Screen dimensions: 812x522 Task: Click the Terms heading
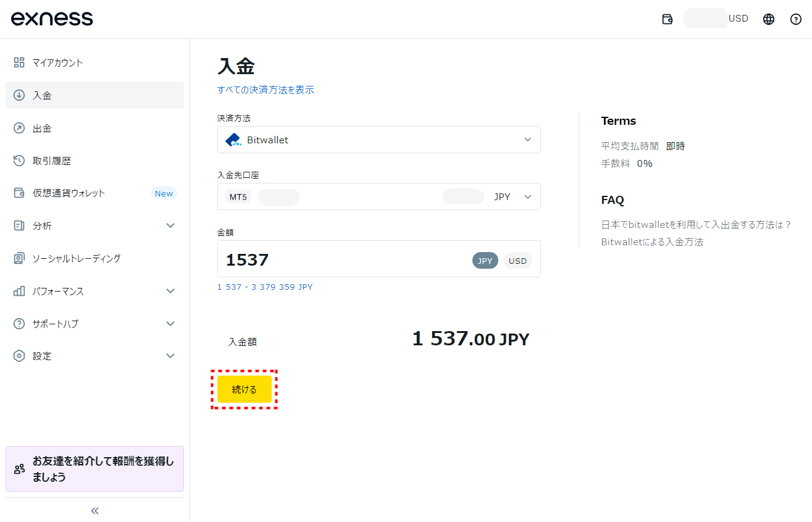pos(618,121)
